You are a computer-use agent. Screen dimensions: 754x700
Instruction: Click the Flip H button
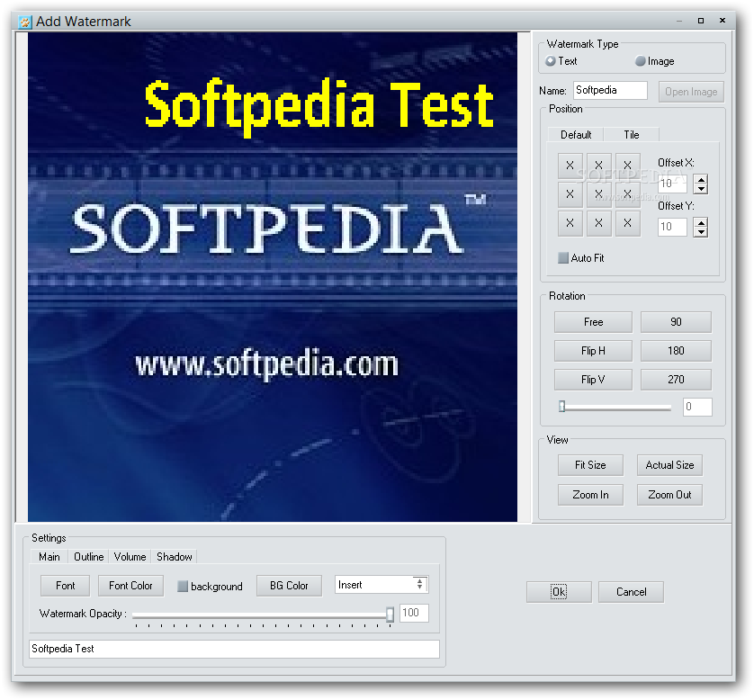pyautogui.click(x=593, y=351)
